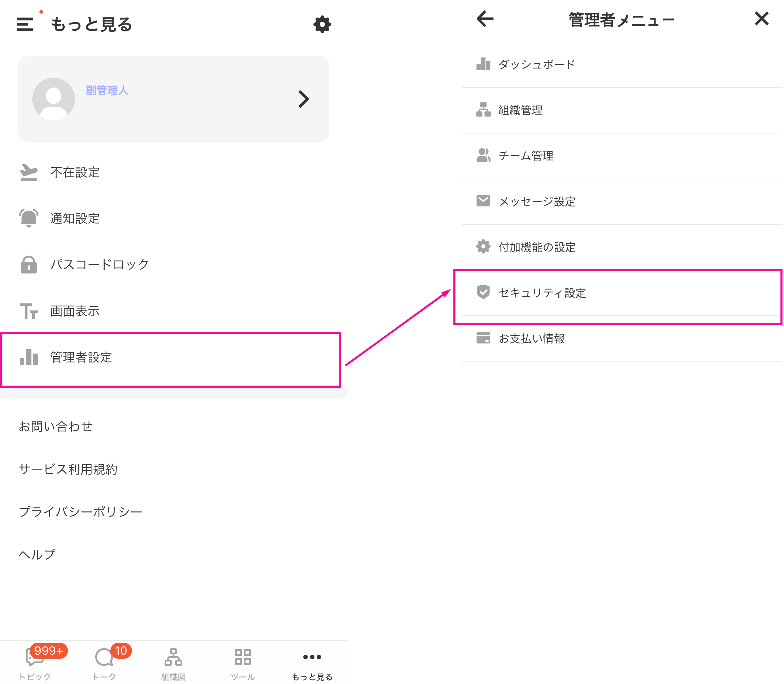Close the 管理者メニュー panel

click(761, 19)
